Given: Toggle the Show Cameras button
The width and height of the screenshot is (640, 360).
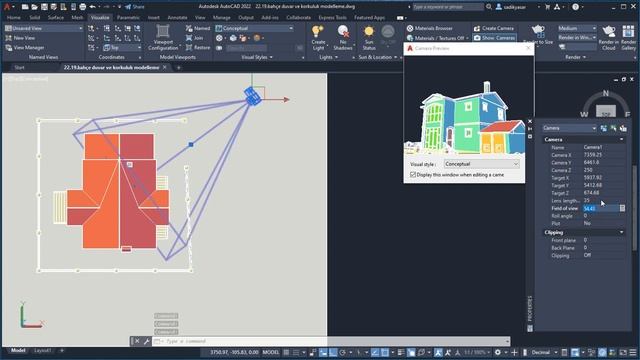Looking at the screenshot, I should point(494,38).
